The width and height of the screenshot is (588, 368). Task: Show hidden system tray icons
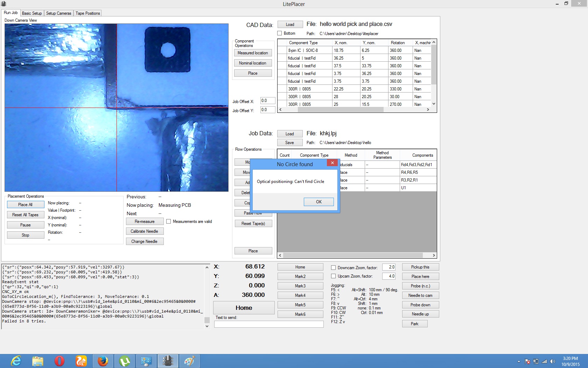[519, 361]
